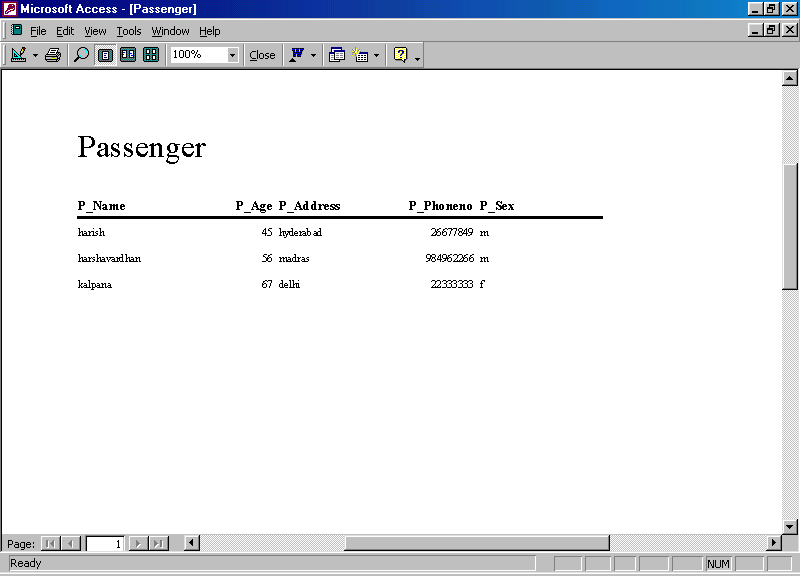Image resolution: width=800 pixels, height=576 pixels.
Task: Click the page number field
Action: pyautogui.click(x=105, y=543)
